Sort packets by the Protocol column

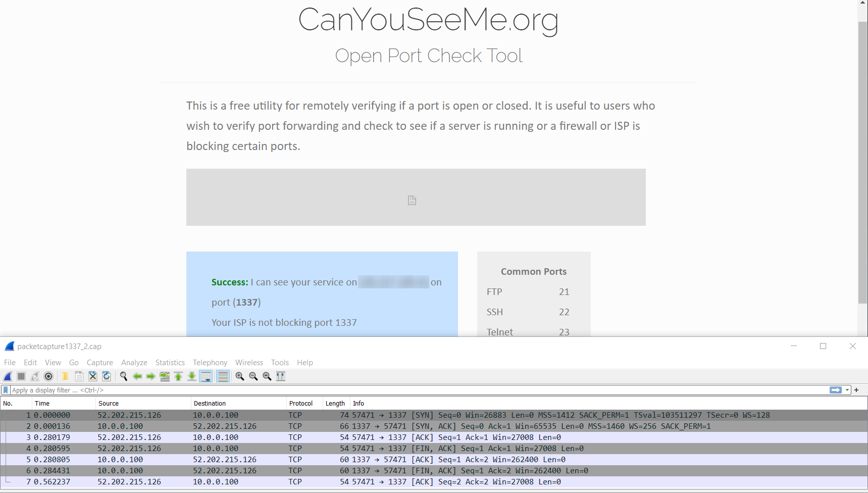[304, 403]
